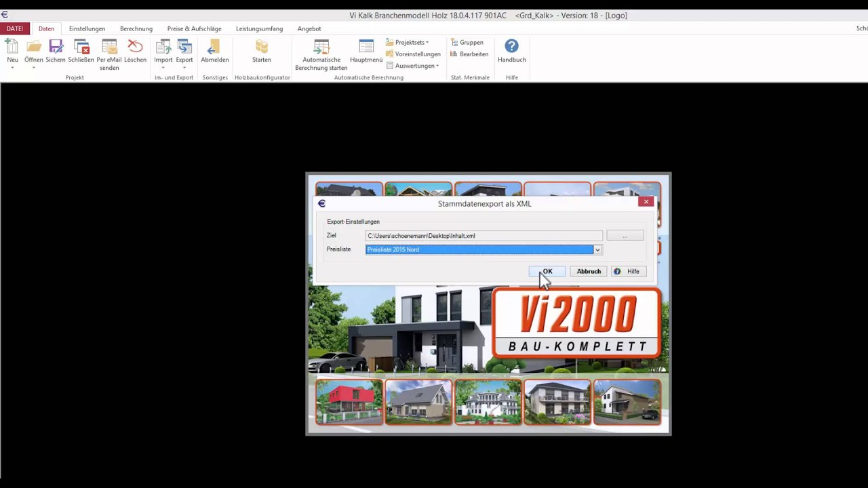This screenshot has width=868, height=488.
Task: Click Voreinstellungen in the ribbon
Action: (413, 54)
